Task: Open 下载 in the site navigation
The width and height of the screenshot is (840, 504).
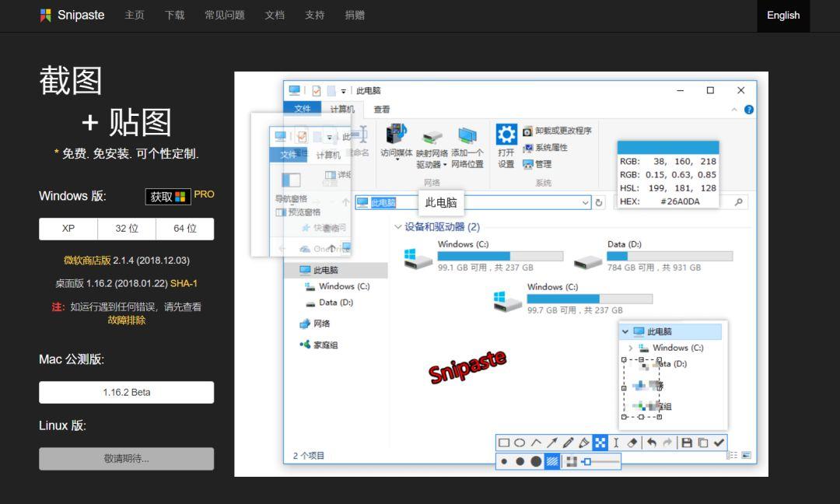Action: coord(175,15)
